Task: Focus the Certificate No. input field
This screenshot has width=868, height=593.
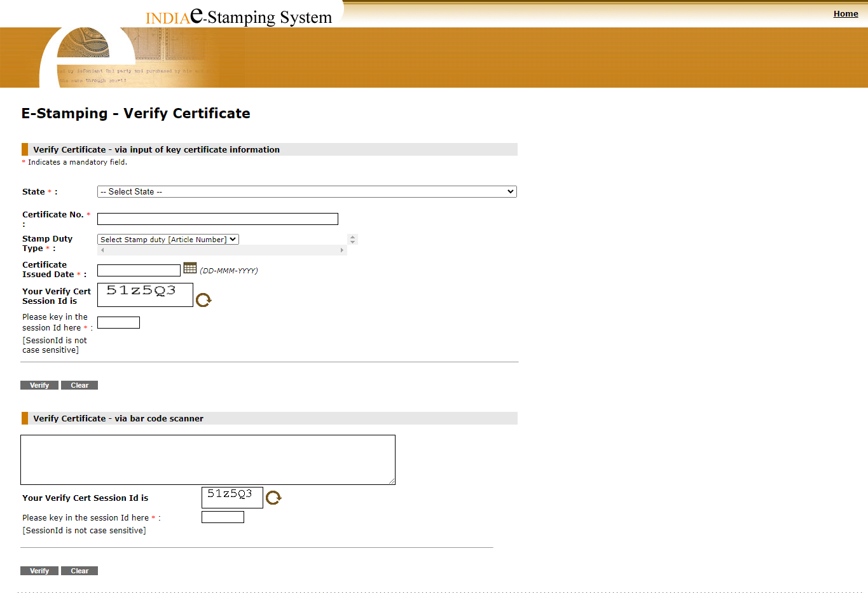Action: (x=217, y=219)
